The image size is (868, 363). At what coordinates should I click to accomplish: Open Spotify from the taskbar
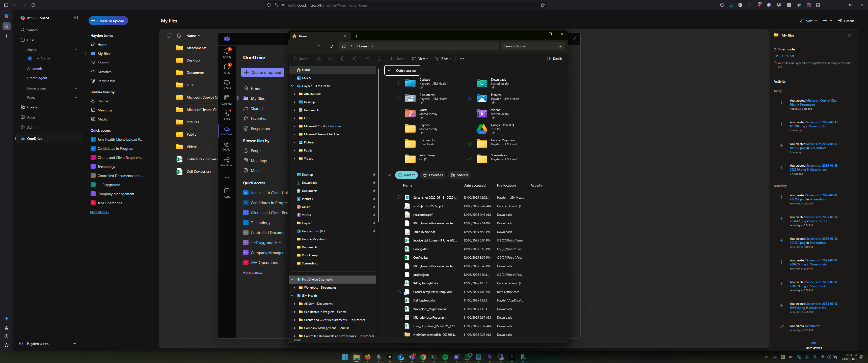pos(445,357)
